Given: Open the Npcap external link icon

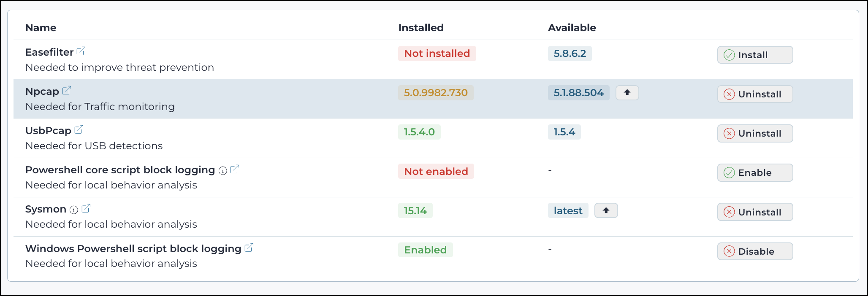Looking at the screenshot, I should (66, 91).
